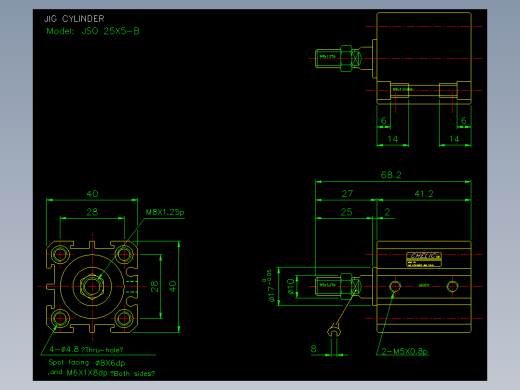The width and height of the screenshot is (520, 390).
Task: Click the 'JIG CYLINDER' title text
Action: pos(74,19)
